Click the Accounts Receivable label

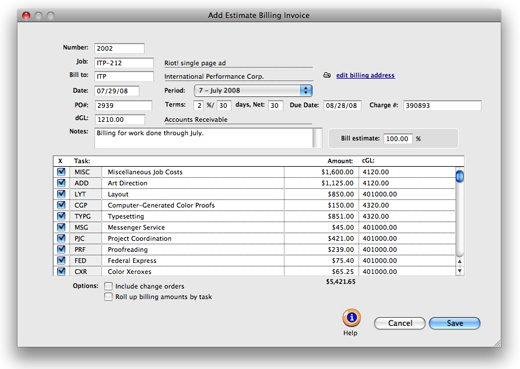click(x=196, y=119)
